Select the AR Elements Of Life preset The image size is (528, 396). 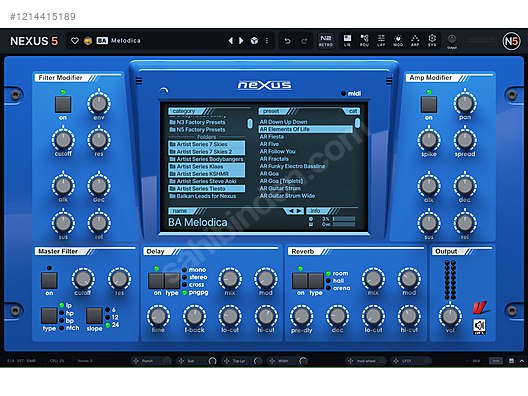coord(306,129)
